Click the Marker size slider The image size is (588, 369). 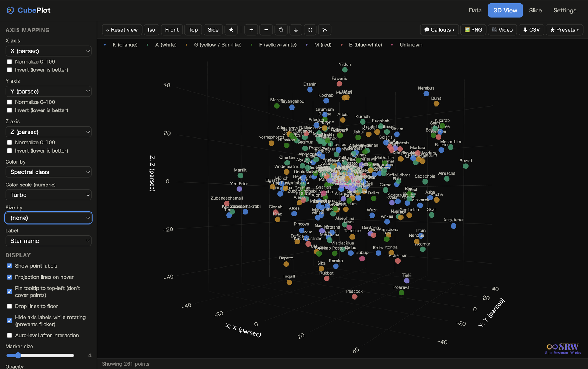pos(40,355)
